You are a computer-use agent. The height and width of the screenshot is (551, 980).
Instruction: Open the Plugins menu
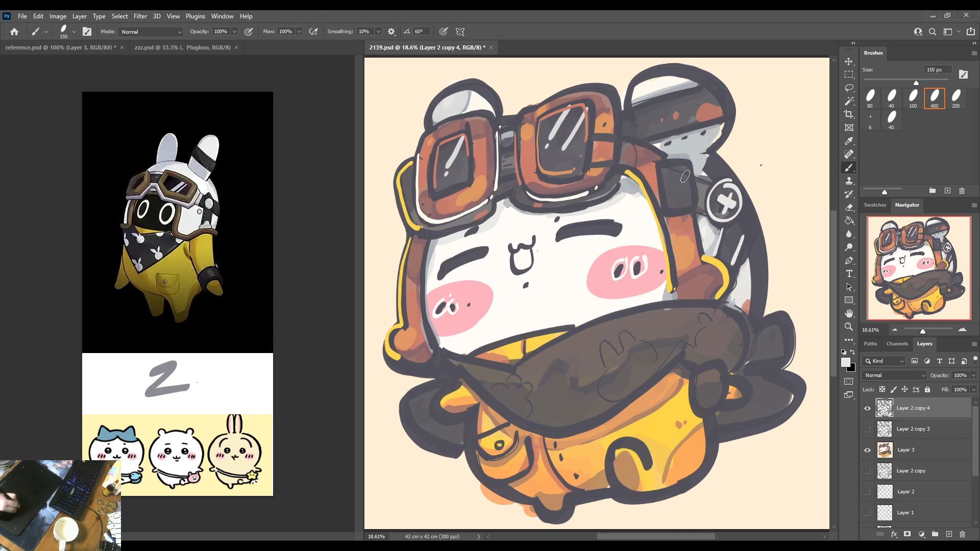point(195,16)
